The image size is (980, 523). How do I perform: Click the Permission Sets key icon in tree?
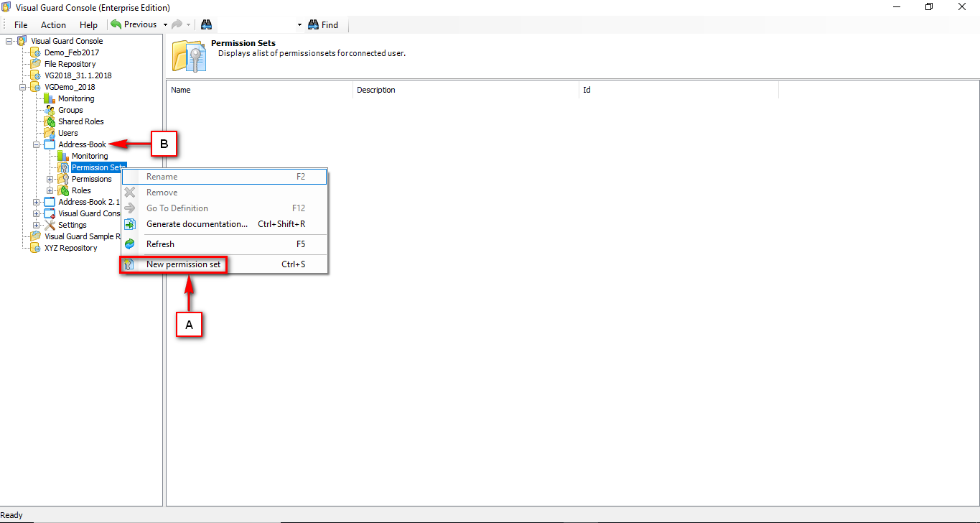pos(63,167)
